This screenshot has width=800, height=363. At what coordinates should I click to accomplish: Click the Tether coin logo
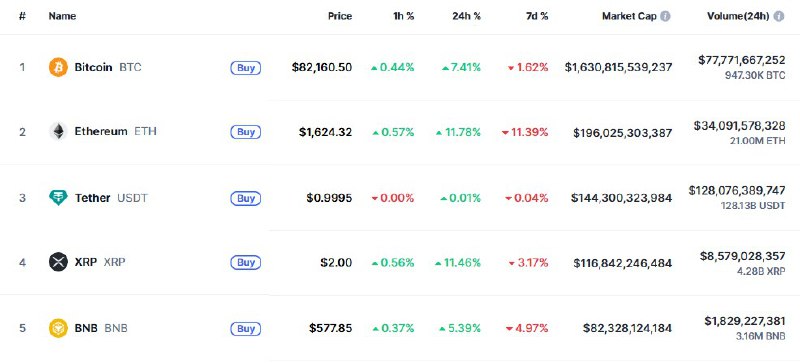coord(58,198)
